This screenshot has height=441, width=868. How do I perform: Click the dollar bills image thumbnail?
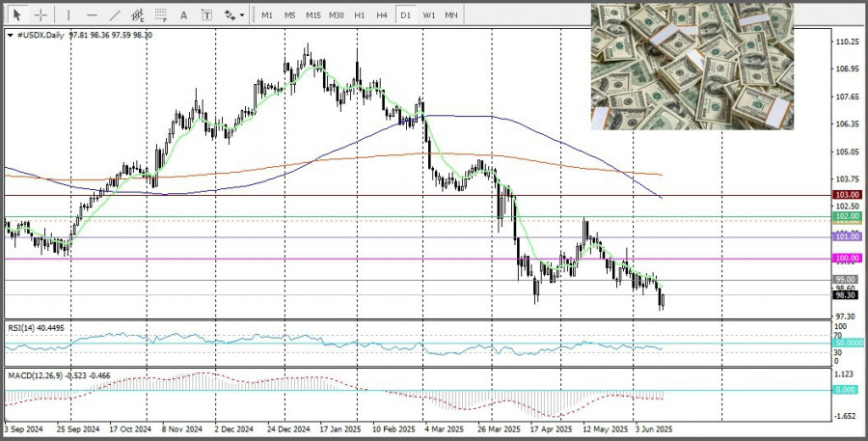click(692, 66)
